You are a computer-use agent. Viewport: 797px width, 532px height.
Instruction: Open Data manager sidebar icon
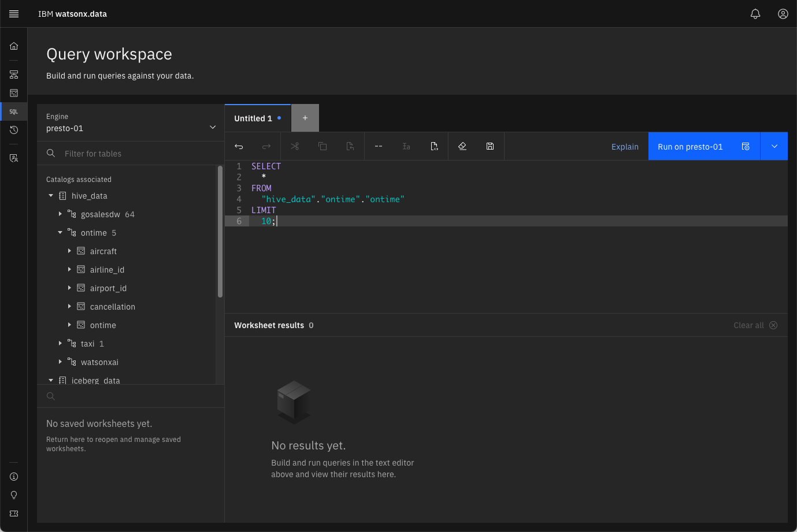(14, 93)
